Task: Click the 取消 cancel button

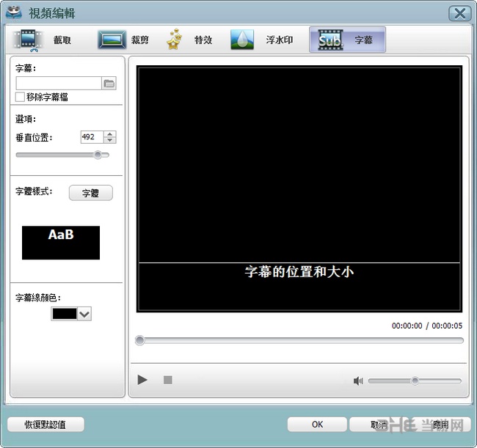Action: pos(379,425)
